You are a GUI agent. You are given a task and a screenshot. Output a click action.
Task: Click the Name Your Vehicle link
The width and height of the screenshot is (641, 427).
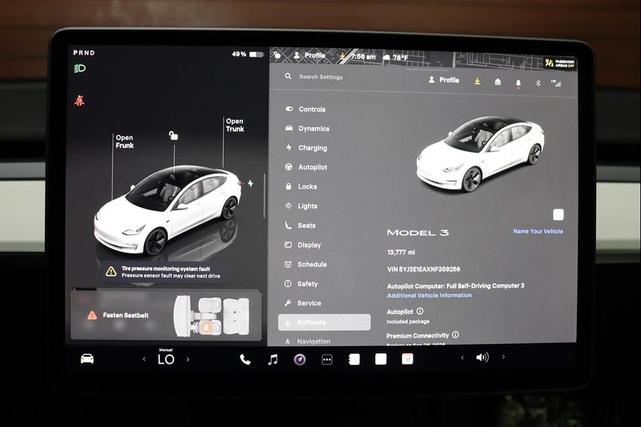point(538,231)
